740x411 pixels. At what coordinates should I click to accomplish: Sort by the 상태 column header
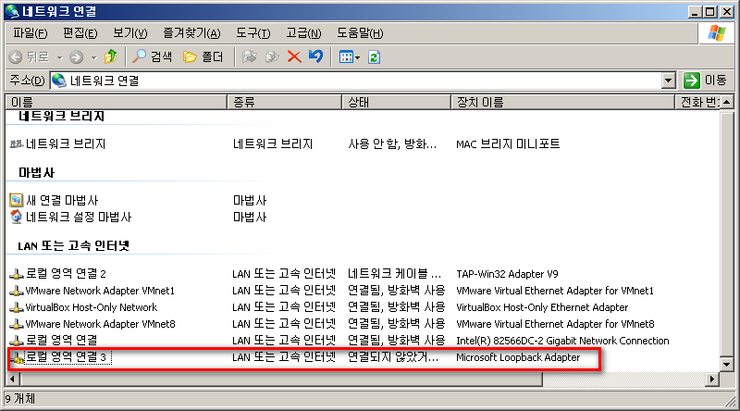coord(396,102)
